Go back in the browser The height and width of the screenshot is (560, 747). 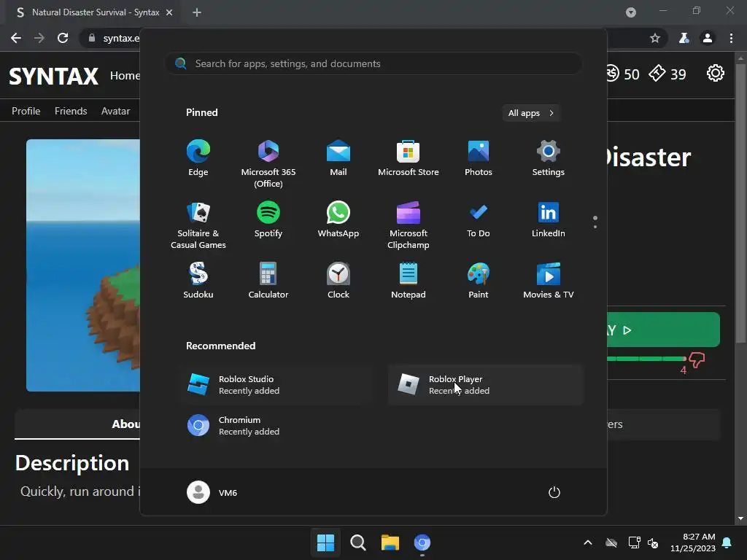point(16,38)
